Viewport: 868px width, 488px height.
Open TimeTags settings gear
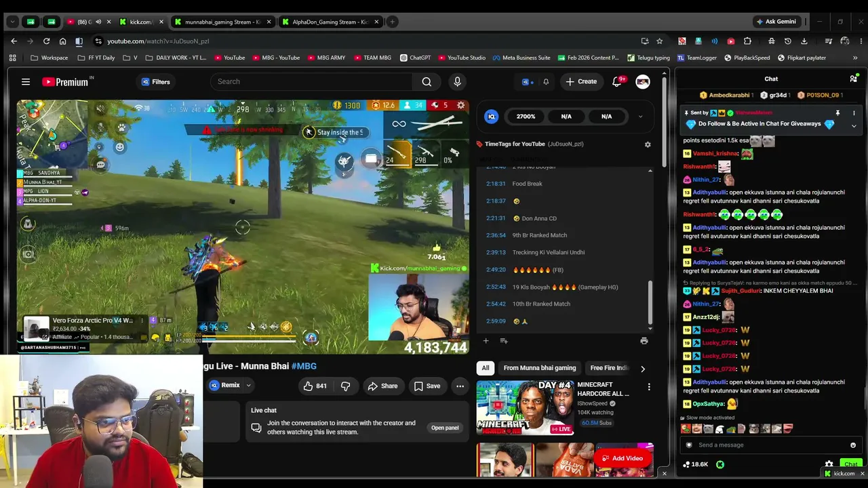pos(648,144)
